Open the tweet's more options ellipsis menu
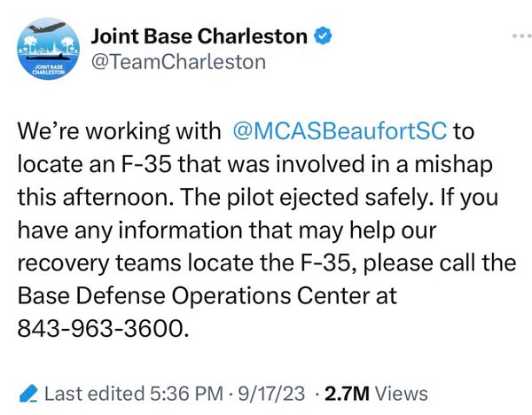Image resolution: width=532 pixels, height=415 pixels. click(x=515, y=35)
